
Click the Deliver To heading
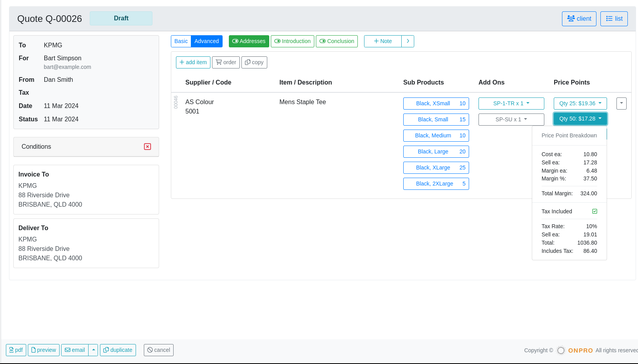33,228
